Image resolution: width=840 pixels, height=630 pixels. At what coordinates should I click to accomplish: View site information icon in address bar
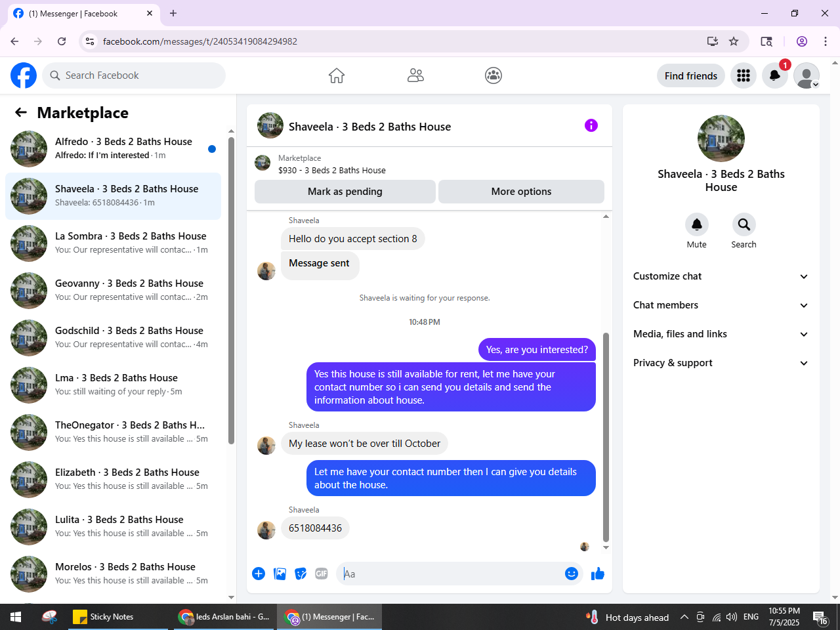(90, 41)
